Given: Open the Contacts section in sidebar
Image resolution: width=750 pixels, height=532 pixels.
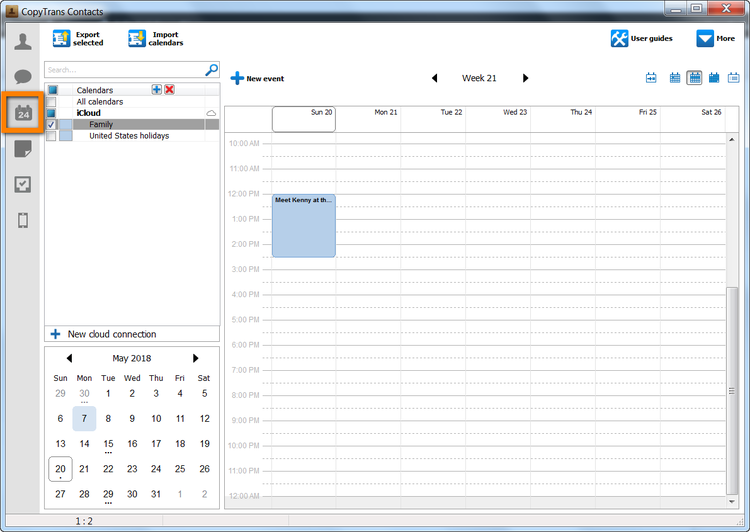Looking at the screenshot, I should pyautogui.click(x=23, y=42).
